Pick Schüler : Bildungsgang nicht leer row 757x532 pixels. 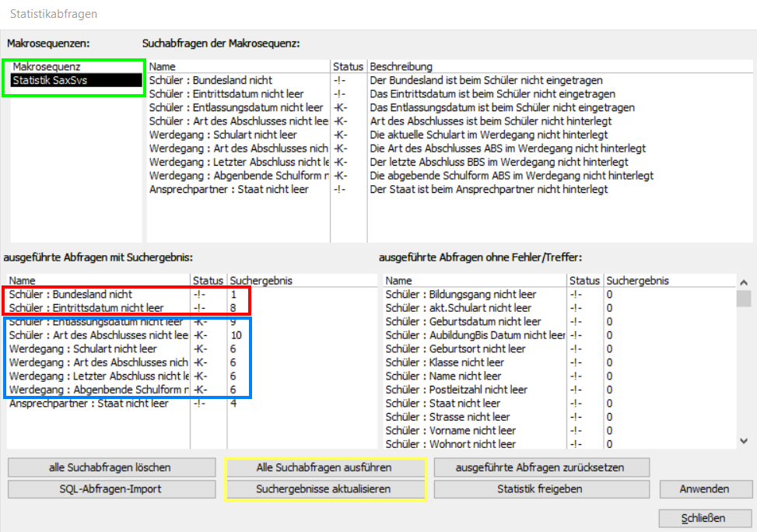click(461, 295)
